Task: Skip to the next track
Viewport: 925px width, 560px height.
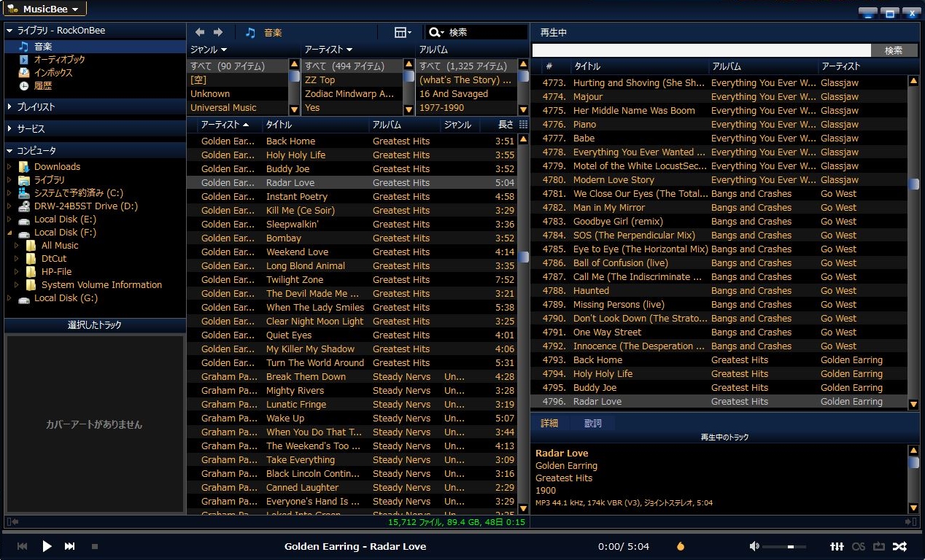Action: coord(70,546)
